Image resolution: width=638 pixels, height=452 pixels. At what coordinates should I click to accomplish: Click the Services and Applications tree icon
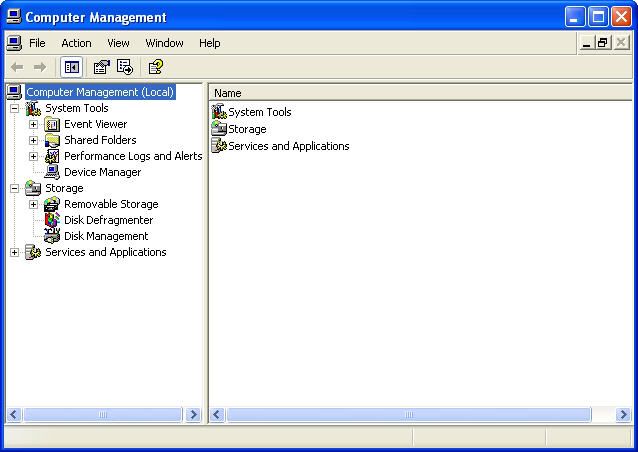(x=33, y=252)
